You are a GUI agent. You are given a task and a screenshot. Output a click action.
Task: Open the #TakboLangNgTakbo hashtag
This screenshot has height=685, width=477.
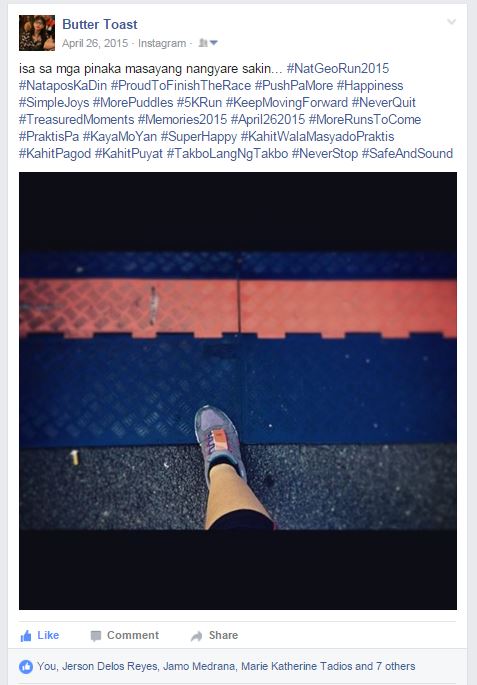[227, 153]
